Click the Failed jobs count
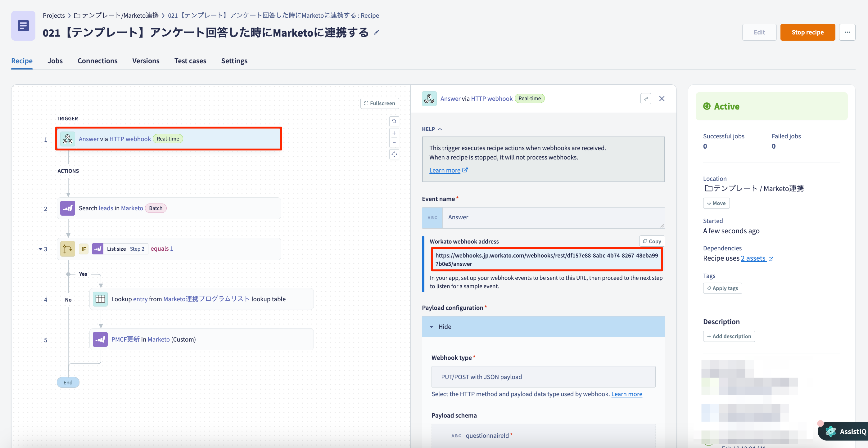The image size is (868, 448). (x=774, y=146)
